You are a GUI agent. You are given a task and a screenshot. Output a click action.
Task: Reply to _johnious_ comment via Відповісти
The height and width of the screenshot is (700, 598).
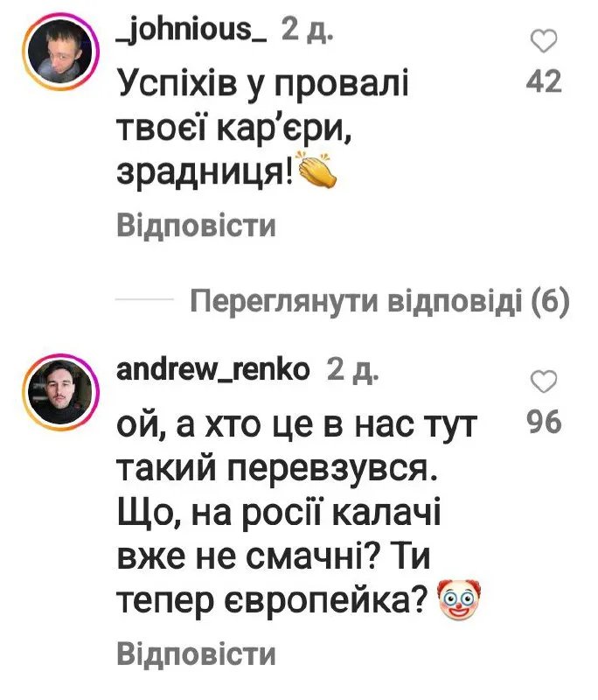pyautogui.click(x=196, y=225)
